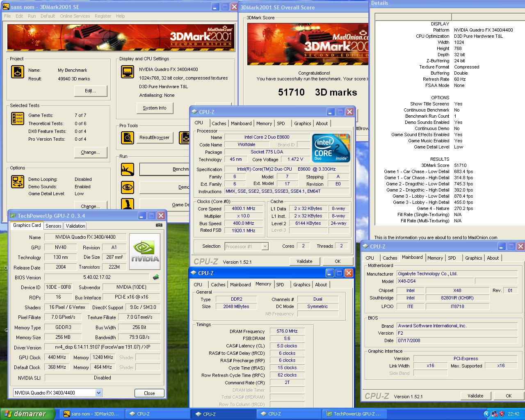Save the BIOS via the GPU-Z chip icon
This screenshot has height=420, width=525.
pos(156,277)
